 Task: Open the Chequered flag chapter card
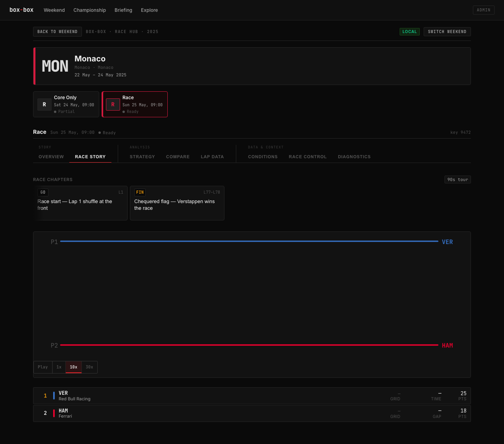point(177,203)
